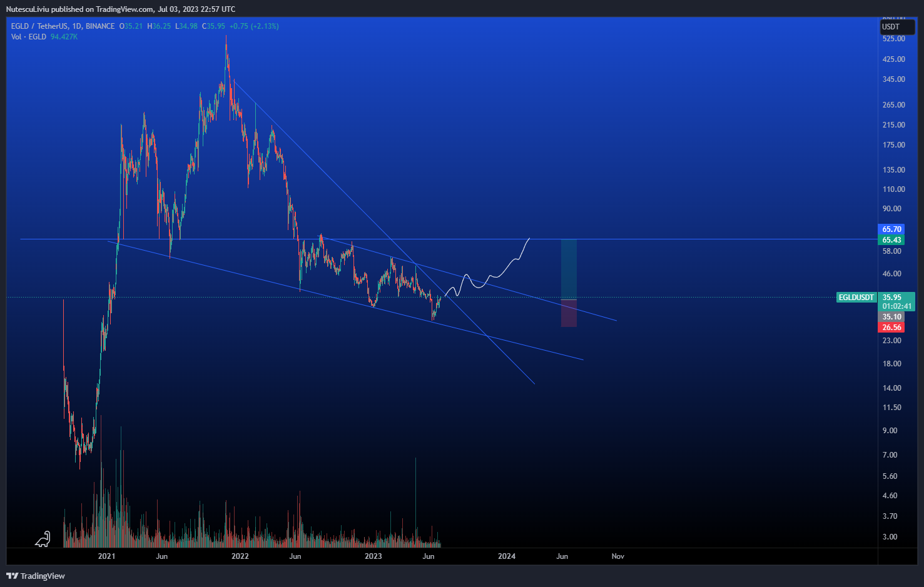
Task: Click the green 65.43 target price tag
Action: (891, 240)
